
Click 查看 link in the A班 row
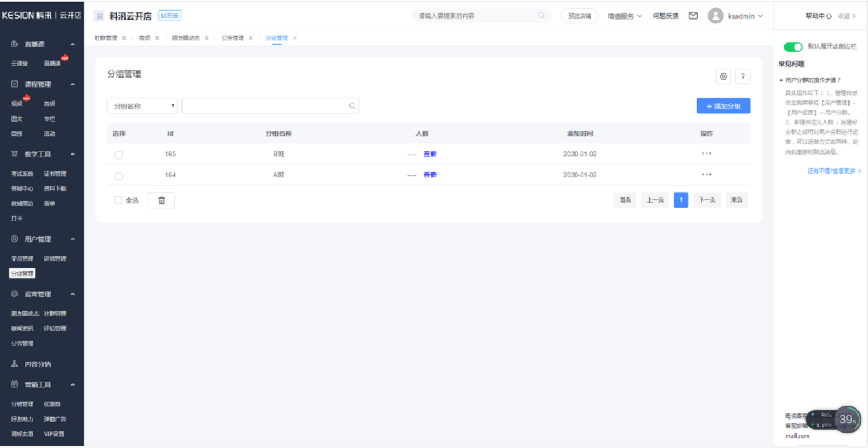click(430, 175)
